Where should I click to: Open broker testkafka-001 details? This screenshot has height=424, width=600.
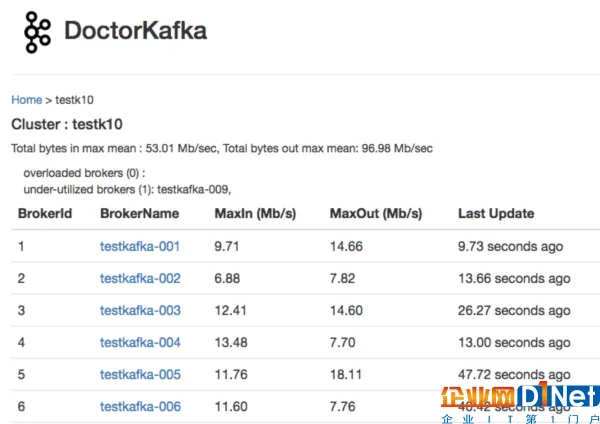pos(140,246)
